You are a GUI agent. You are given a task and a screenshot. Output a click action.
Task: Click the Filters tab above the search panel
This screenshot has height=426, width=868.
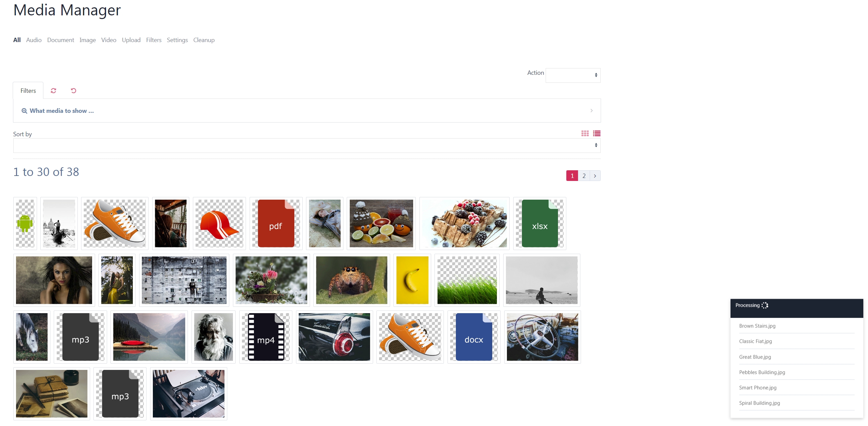tap(28, 91)
